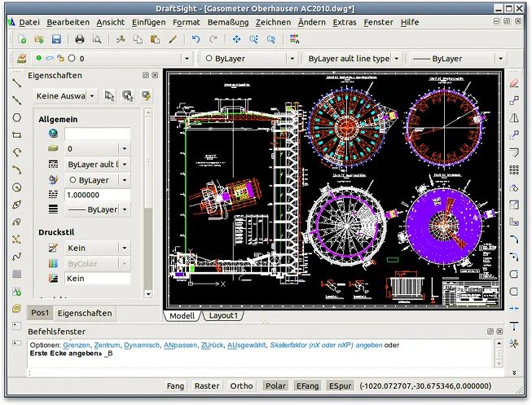The image size is (532, 405).
Task: Toggle ESpur entity tracking
Action: coord(340,386)
